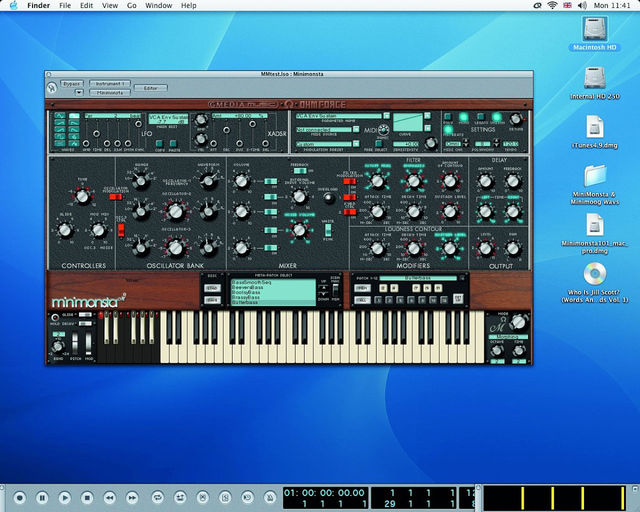This screenshot has width=640, height=512.
Task: Click the Fast Forward transport button
Action: (132, 498)
